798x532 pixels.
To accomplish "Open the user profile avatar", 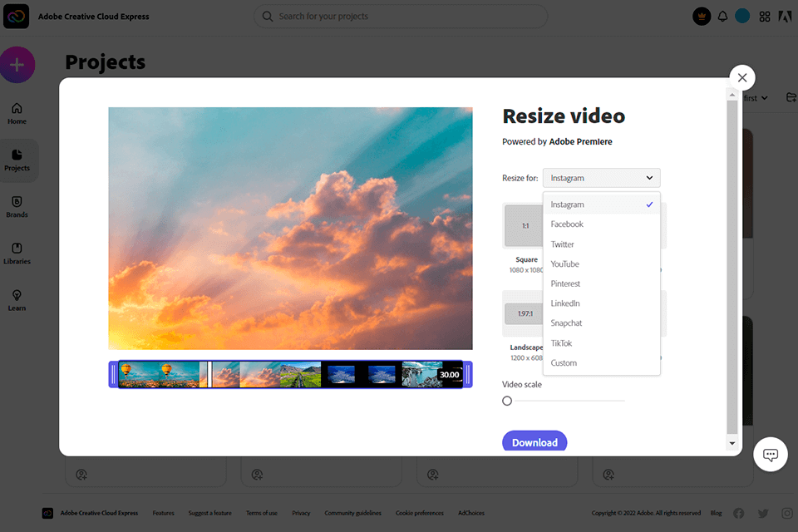I will tap(742, 17).
